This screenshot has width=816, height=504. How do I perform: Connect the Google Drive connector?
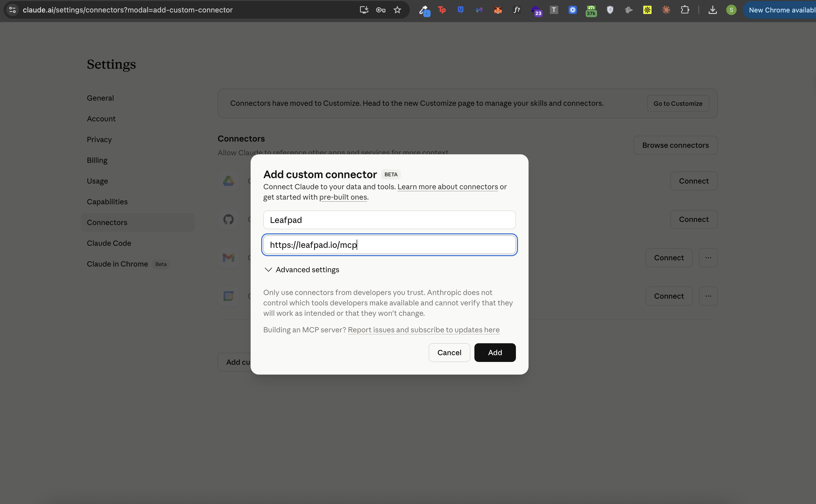[x=694, y=181]
